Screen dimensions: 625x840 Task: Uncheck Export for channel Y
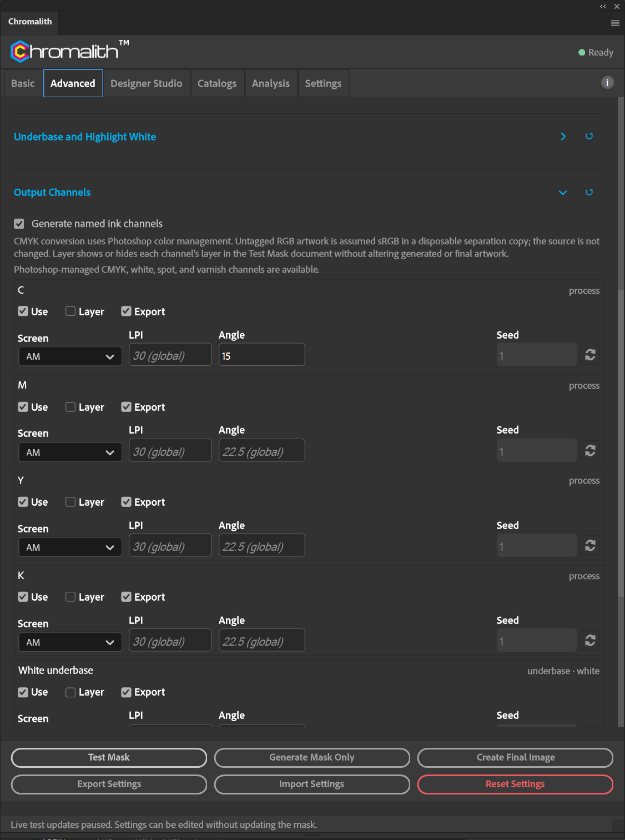point(126,502)
